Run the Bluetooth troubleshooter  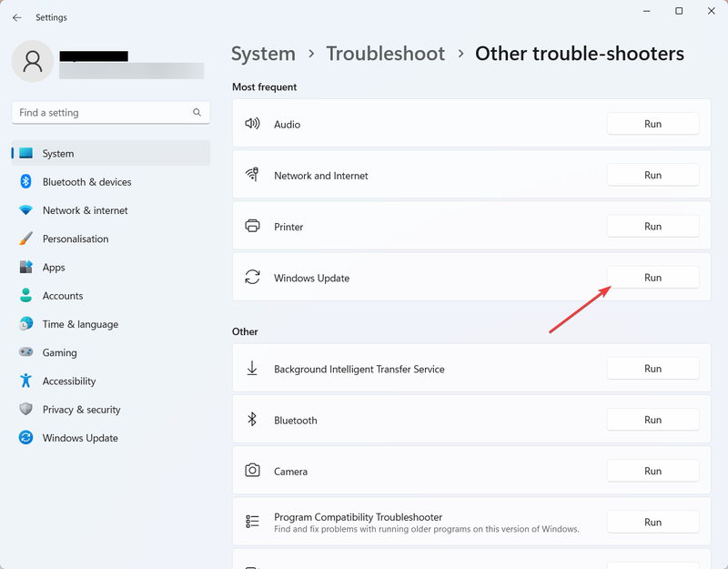click(652, 420)
